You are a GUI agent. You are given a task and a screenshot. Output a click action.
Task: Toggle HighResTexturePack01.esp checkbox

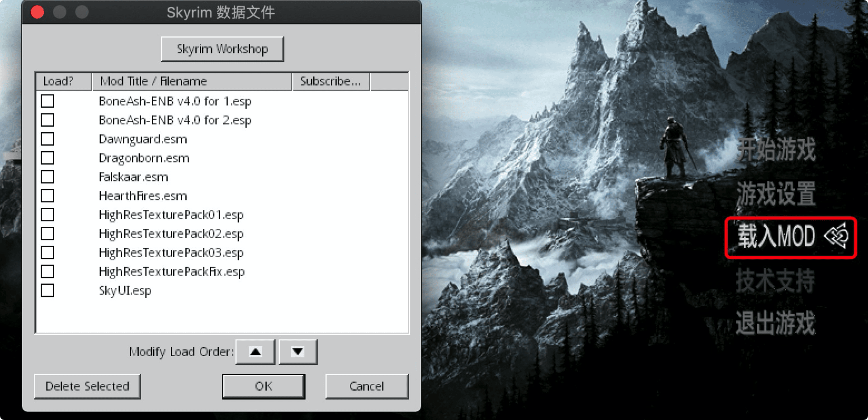click(47, 215)
